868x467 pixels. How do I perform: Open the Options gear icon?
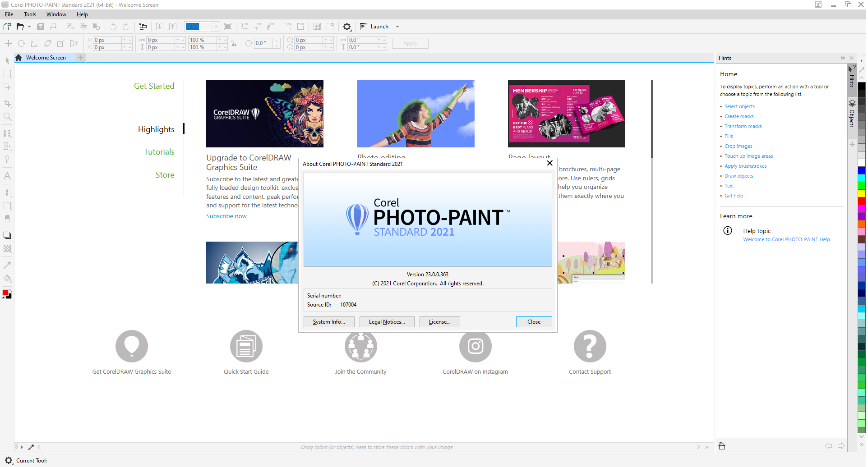347,27
